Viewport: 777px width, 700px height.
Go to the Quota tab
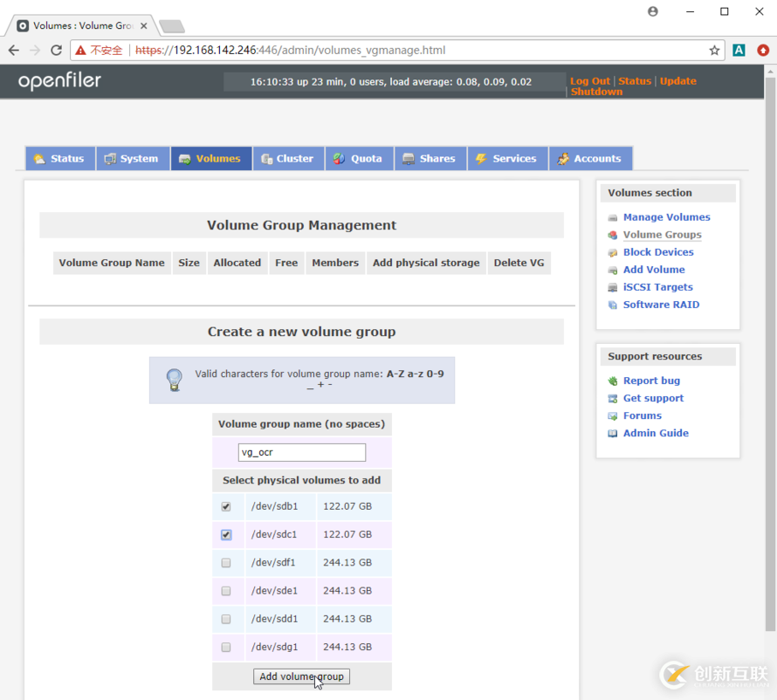[358, 159]
